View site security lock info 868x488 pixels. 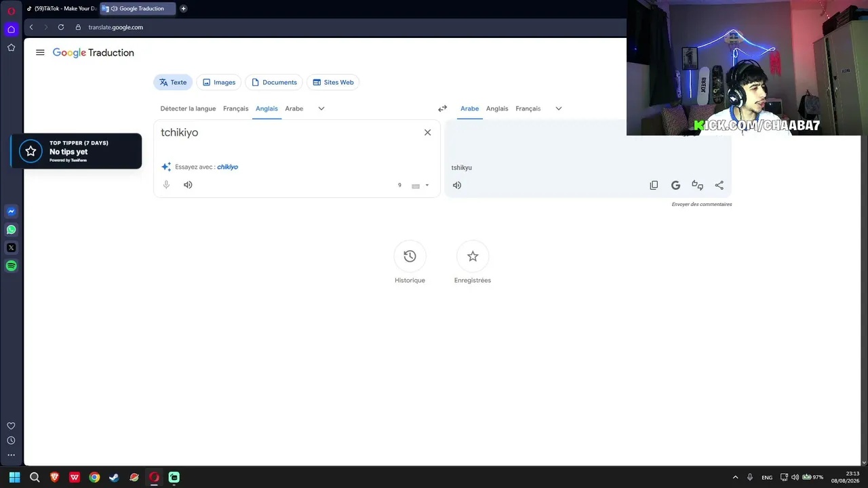78,27
